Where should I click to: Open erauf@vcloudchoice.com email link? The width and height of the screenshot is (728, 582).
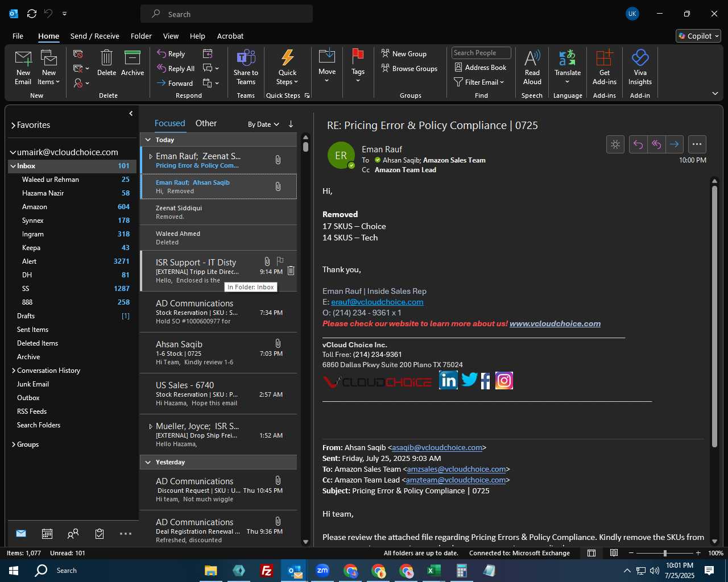point(377,302)
